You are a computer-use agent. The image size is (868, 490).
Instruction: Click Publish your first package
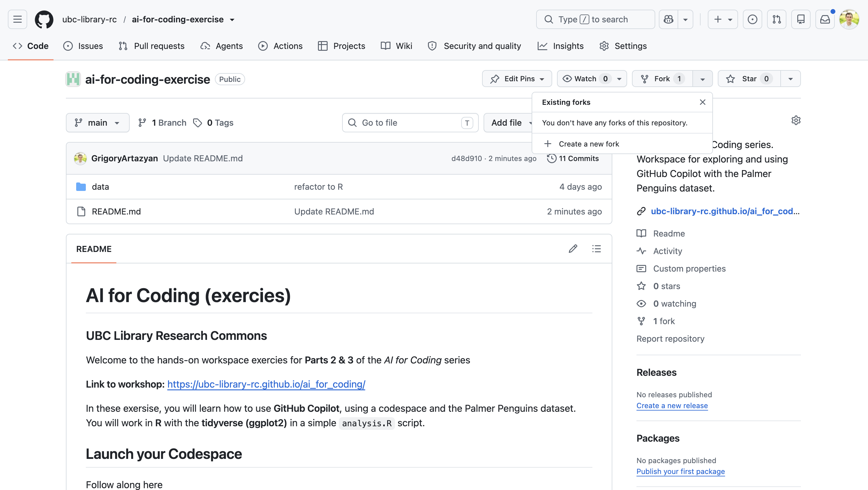pos(680,471)
